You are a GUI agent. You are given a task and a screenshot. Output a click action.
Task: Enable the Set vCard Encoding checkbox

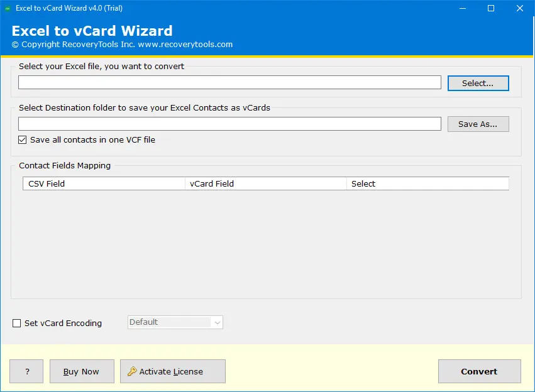coord(17,324)
